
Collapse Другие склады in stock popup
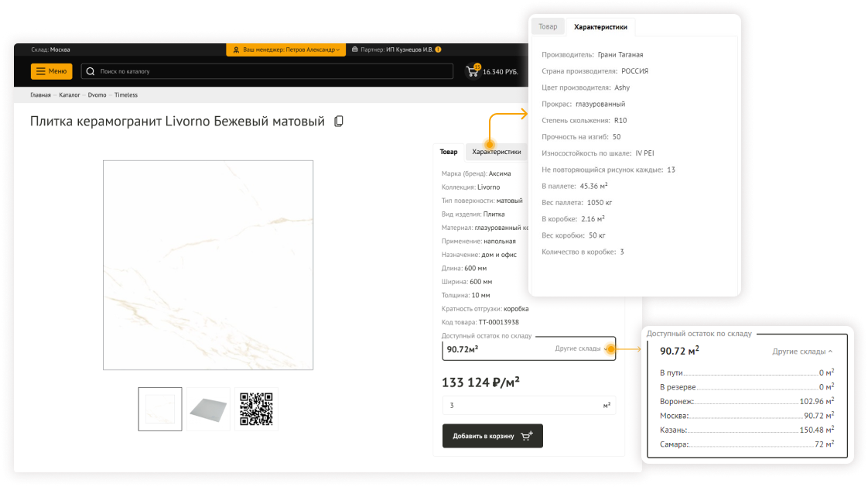coord(802,352)
